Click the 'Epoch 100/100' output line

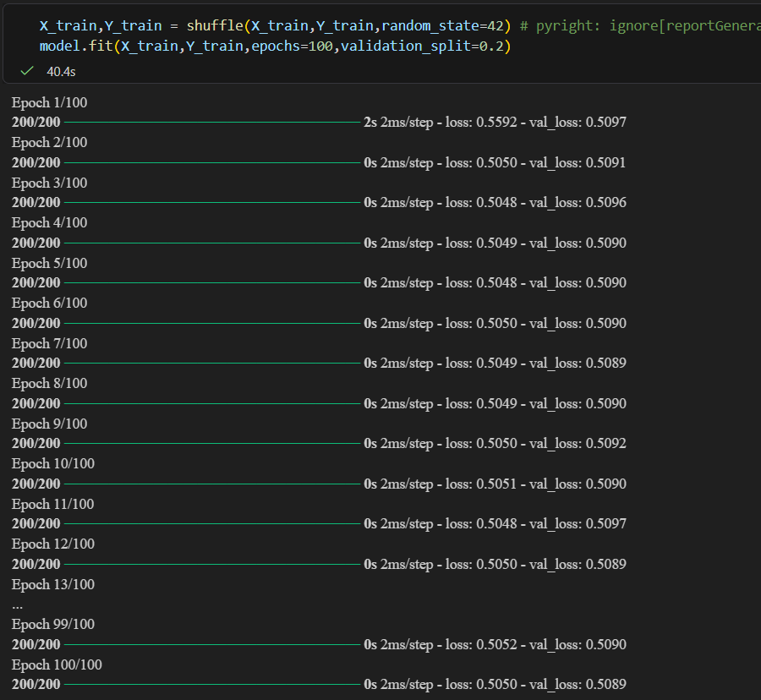(57, 665)
